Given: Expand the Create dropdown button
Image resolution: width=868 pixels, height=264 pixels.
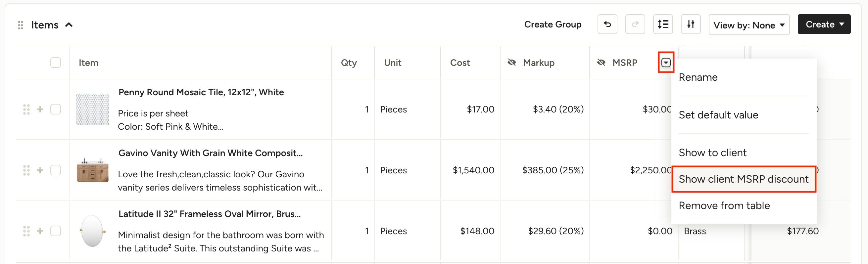Looking at the screenshot, I should point(824,24).
